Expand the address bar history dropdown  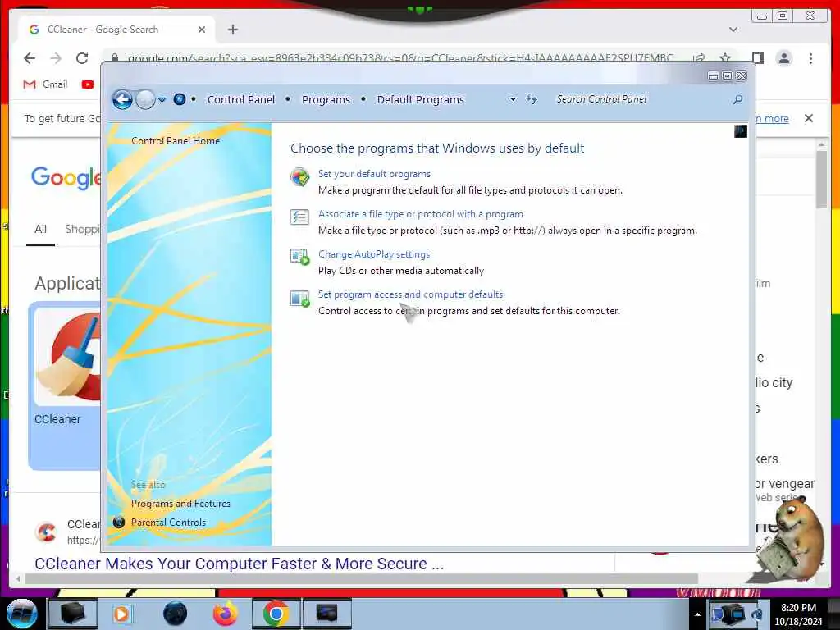coord(513,99)
